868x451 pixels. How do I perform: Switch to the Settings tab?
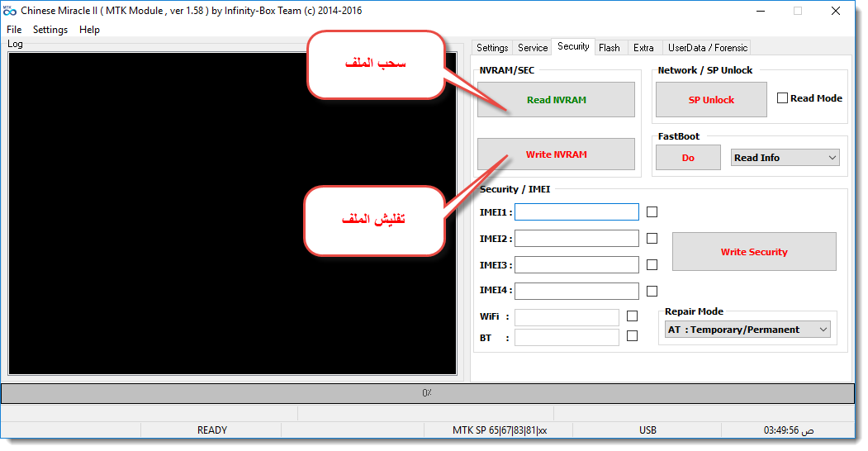tap(492, 48)
